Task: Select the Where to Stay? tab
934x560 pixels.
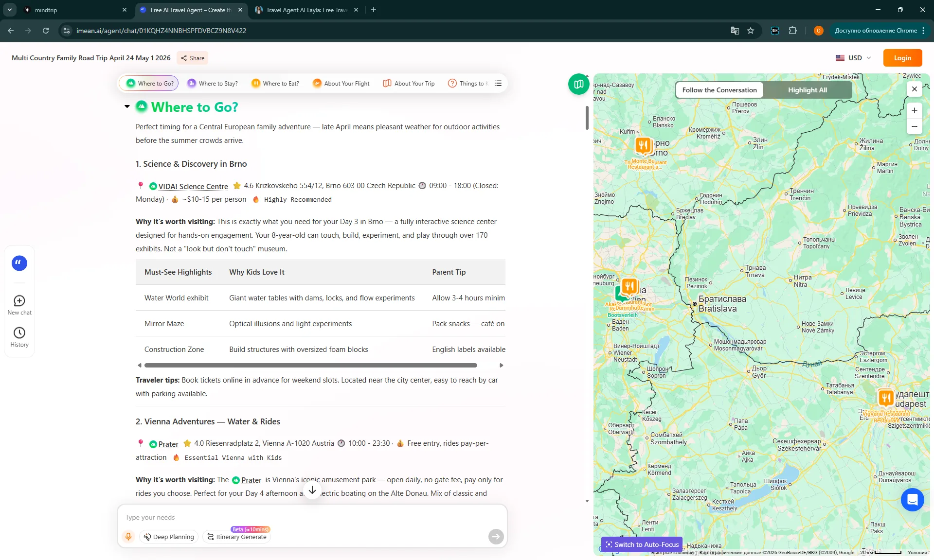Action: pyautogui.click(x=213, y=83)
